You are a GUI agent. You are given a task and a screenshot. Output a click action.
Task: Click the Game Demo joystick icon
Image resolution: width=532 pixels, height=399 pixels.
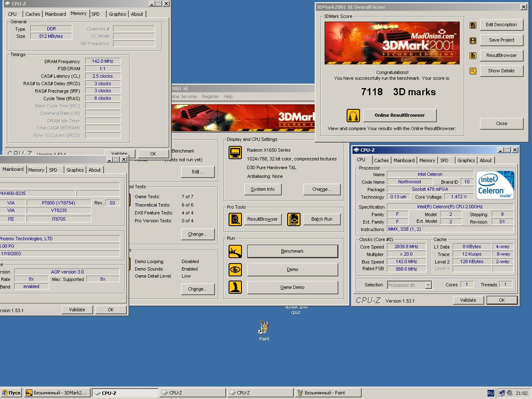pos(235,287)
